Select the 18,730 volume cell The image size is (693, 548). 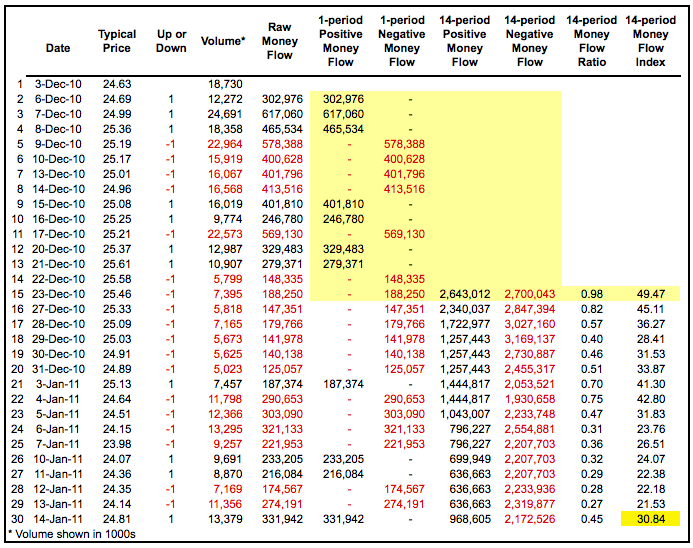225,84
